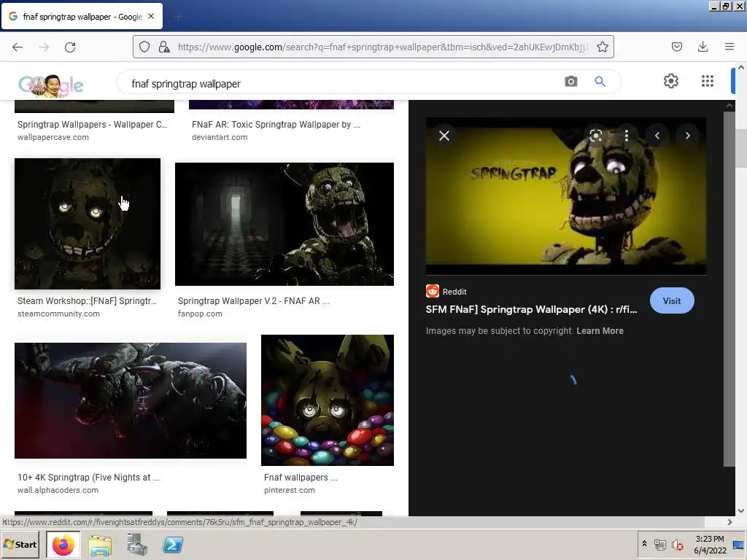Click the fanpop.com source text
The image size is (747, 560).
coord(200,314)
